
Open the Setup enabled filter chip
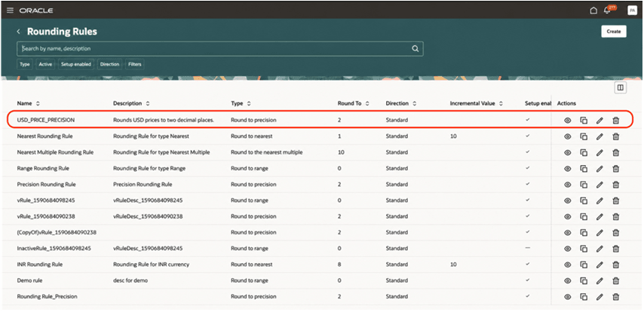pos(75,65)
